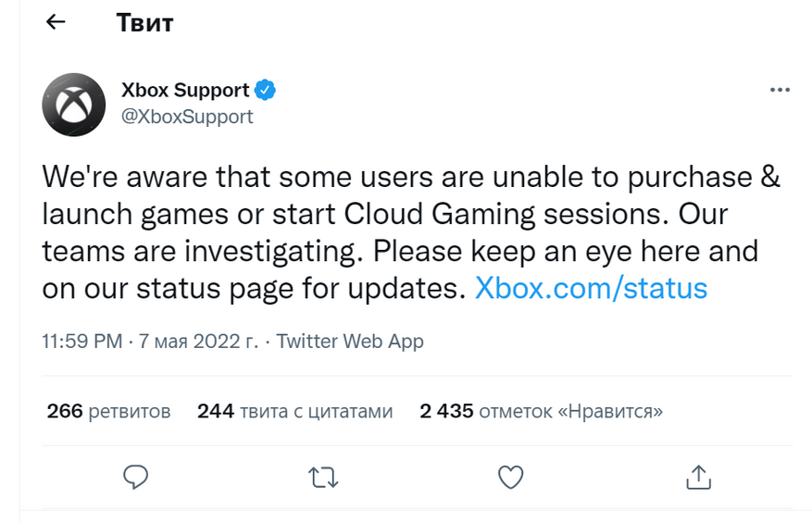Screen dimensions: 812x523
Task: Click the date 7 мая 2022 г.
Action: (198, 342)
